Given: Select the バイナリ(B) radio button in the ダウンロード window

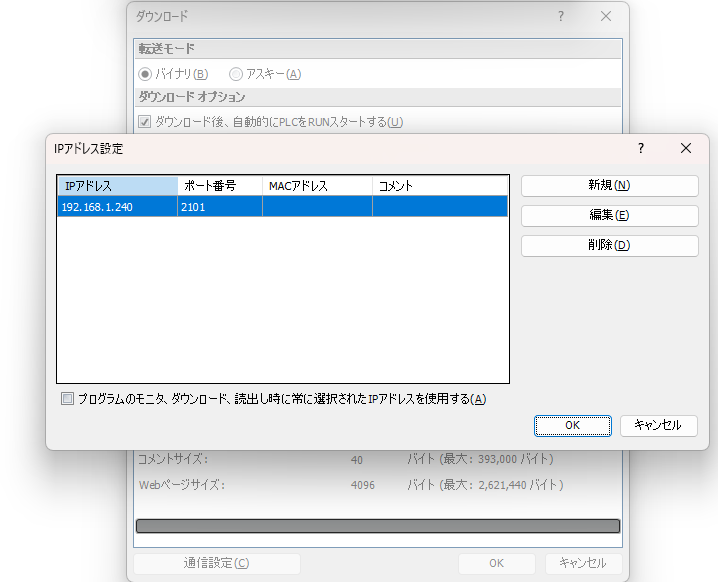Looking at the screenshot, I should (145, 74).
